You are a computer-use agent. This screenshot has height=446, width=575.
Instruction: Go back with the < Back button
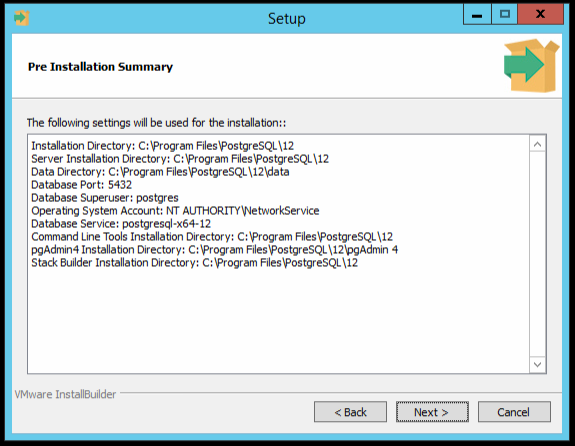(x=350, y=412)
